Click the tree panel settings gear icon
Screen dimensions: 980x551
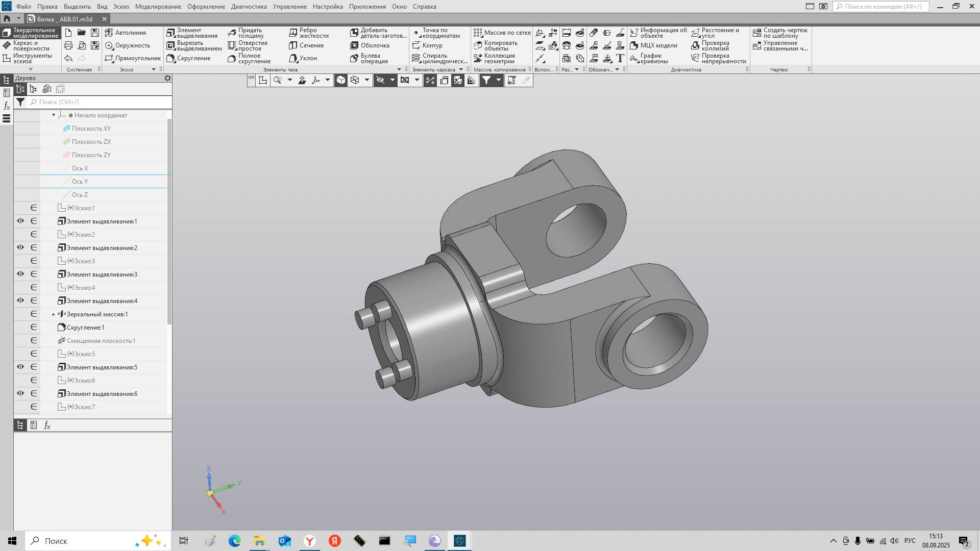click(x=167, y=79)
